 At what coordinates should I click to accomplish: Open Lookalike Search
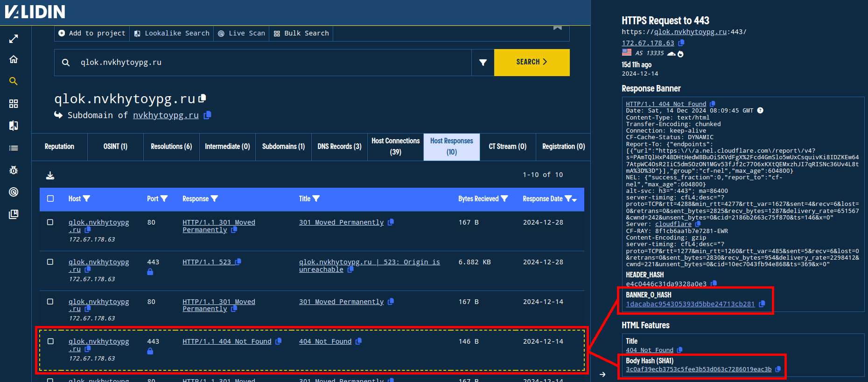(172, 33)
